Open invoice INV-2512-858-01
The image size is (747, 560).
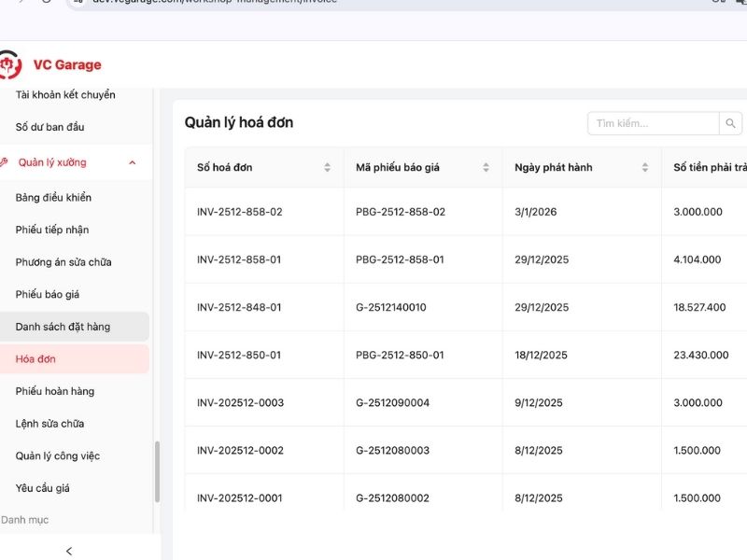coord(237,259)
